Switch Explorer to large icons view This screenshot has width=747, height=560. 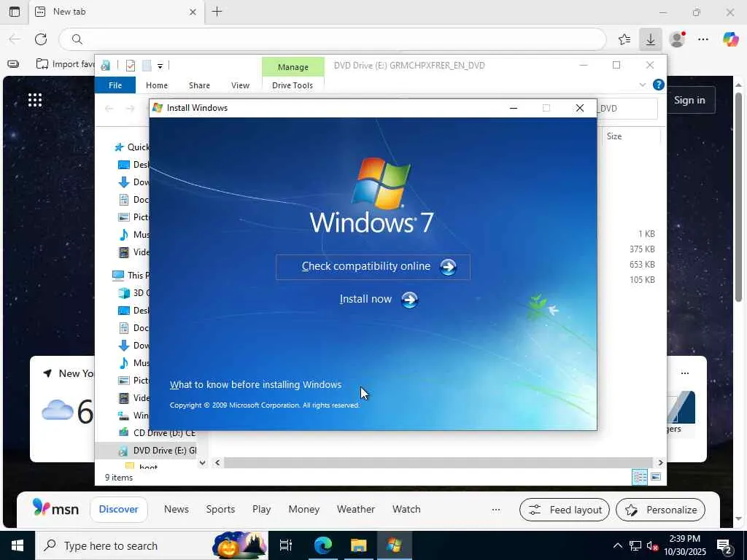click(656, 477)
